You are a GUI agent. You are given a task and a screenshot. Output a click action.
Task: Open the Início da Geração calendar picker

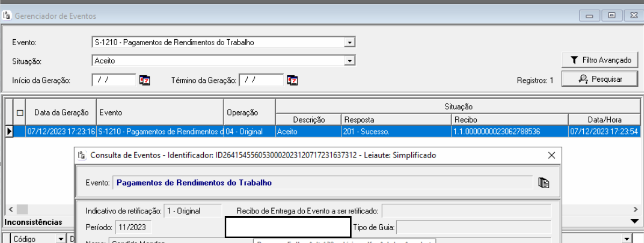(145, 80)
